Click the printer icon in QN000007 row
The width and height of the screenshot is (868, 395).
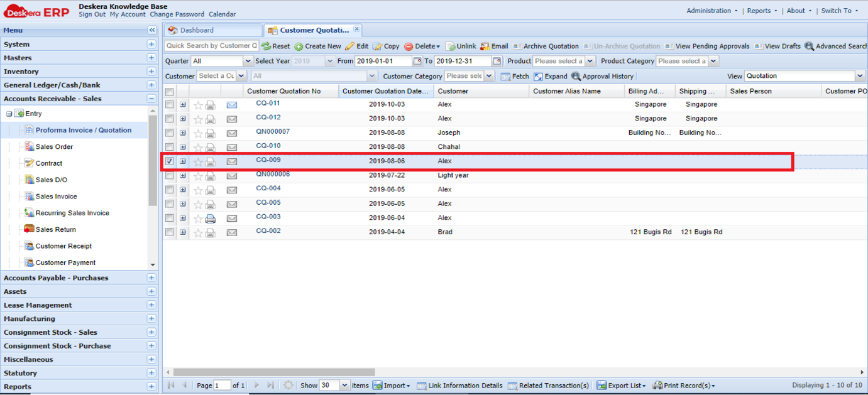click(x=211, y=133)
